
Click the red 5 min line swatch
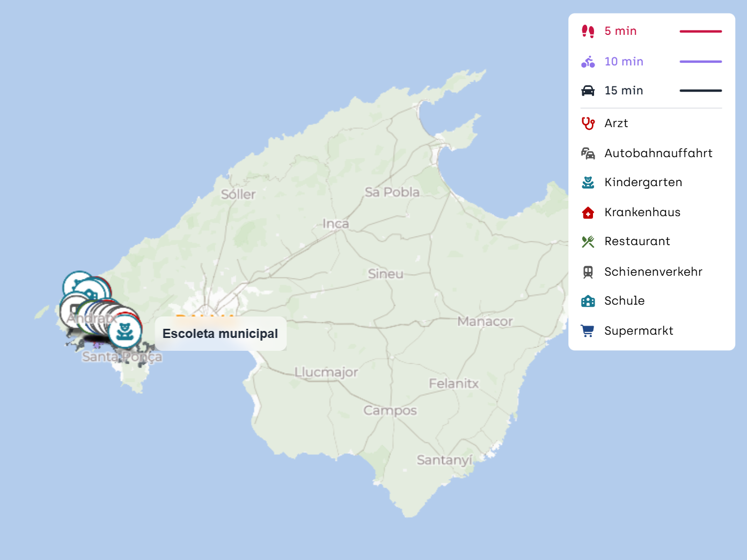click(700, 31)
